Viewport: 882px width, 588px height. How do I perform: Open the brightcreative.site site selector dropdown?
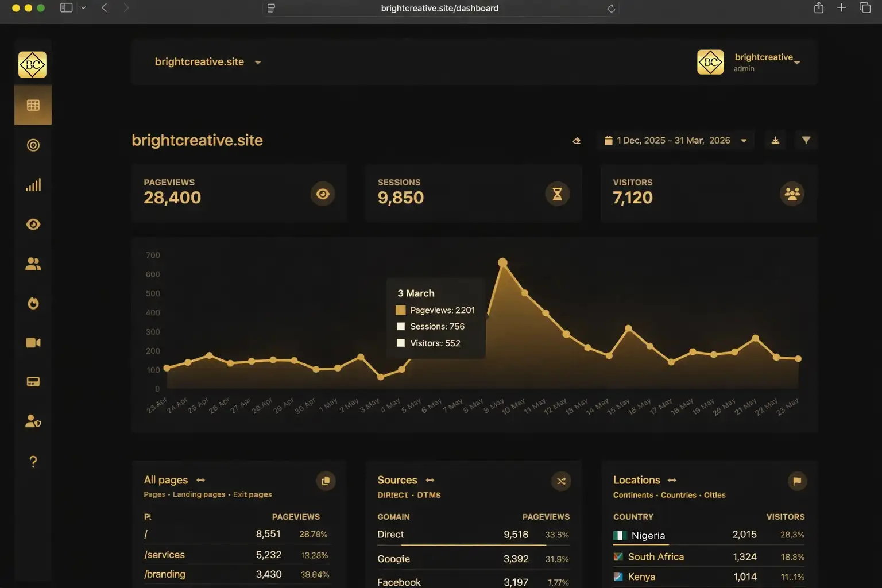point(208,62)
